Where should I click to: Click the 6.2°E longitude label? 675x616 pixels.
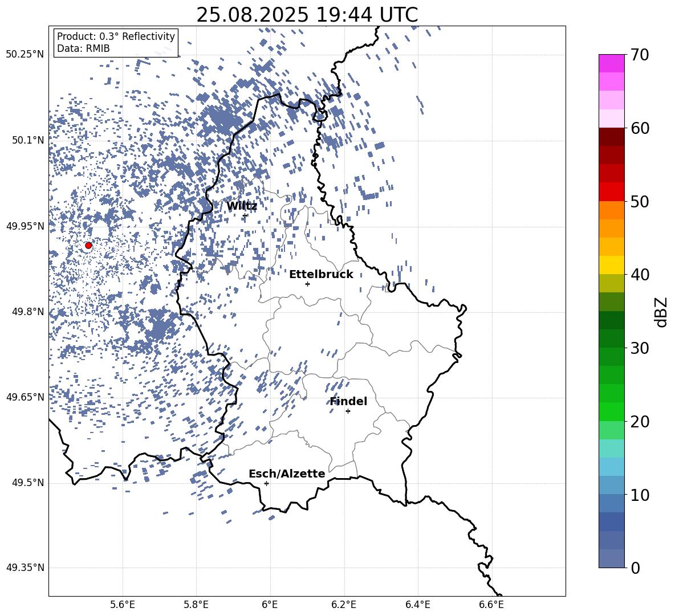point(344,605)
